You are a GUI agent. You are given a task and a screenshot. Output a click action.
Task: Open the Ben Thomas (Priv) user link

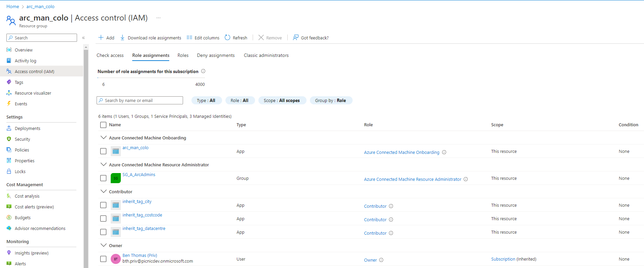140,255
